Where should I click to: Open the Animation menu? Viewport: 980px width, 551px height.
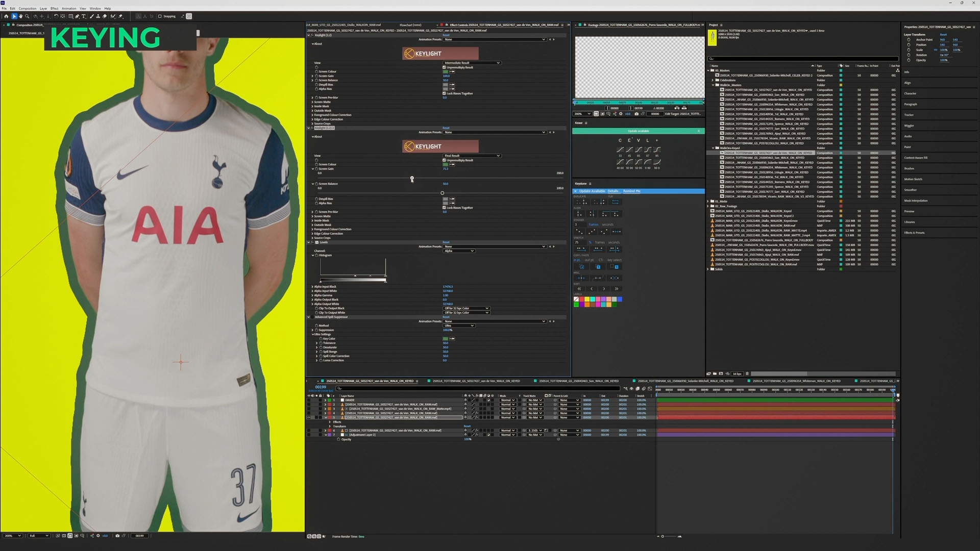(69, 8)
